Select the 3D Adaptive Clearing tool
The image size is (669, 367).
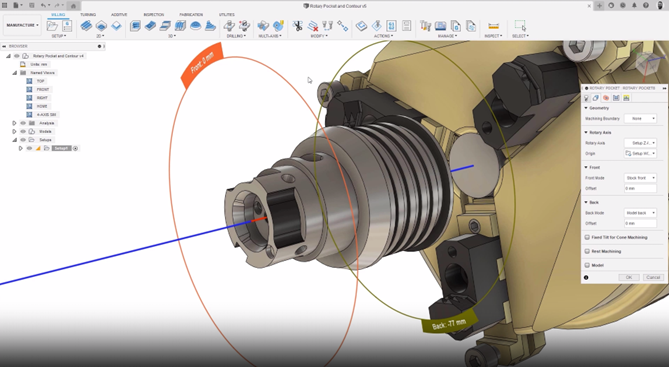point(135,26)
